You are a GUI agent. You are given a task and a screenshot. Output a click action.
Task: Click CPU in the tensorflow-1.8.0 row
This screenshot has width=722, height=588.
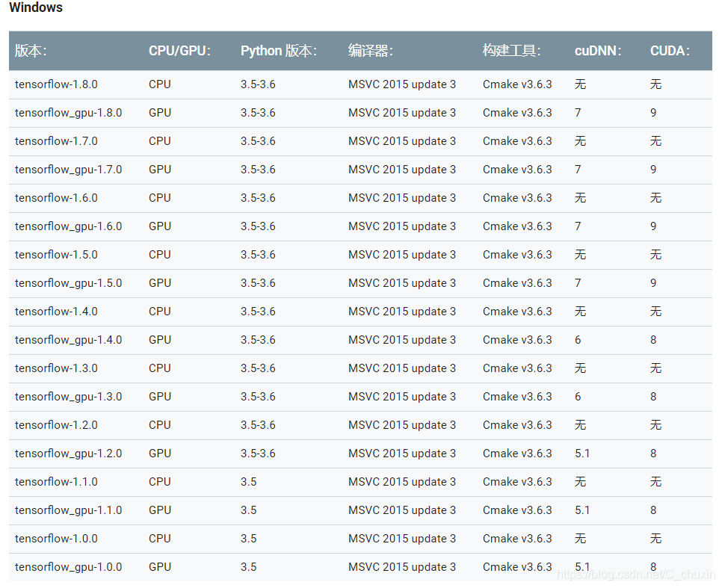[160, 84]
